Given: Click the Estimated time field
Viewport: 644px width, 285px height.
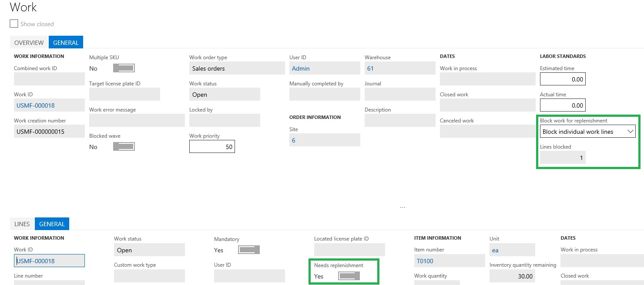Looking at the screenshot, I should coord(562,79).
